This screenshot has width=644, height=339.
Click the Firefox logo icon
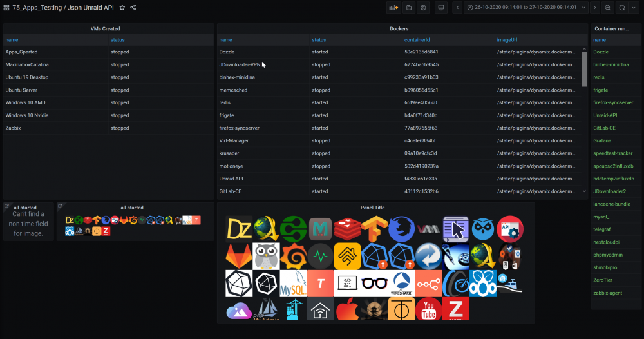pyautogui.click(x=401, y=229)
